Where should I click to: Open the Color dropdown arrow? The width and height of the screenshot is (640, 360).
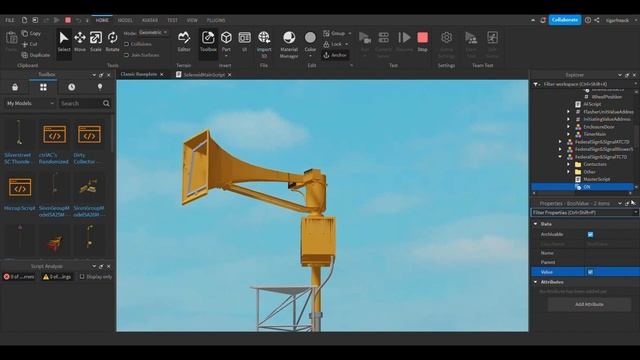[x=310, y=56]
